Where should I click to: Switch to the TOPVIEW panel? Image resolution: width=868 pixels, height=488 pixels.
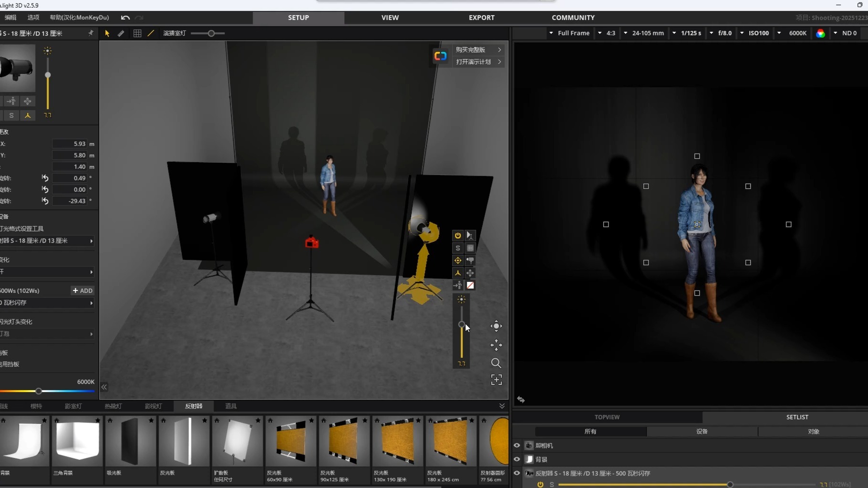pyautogui.click(x=607, y=417)
